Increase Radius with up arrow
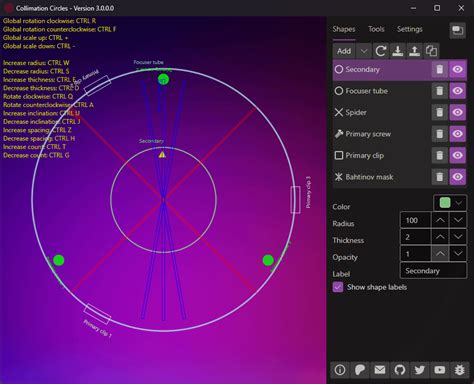474x384 pixels. [x=440, y=220]
